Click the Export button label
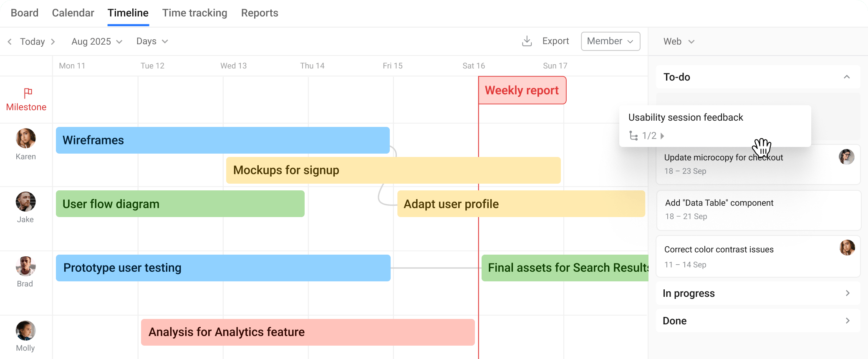 click(555, 41)
